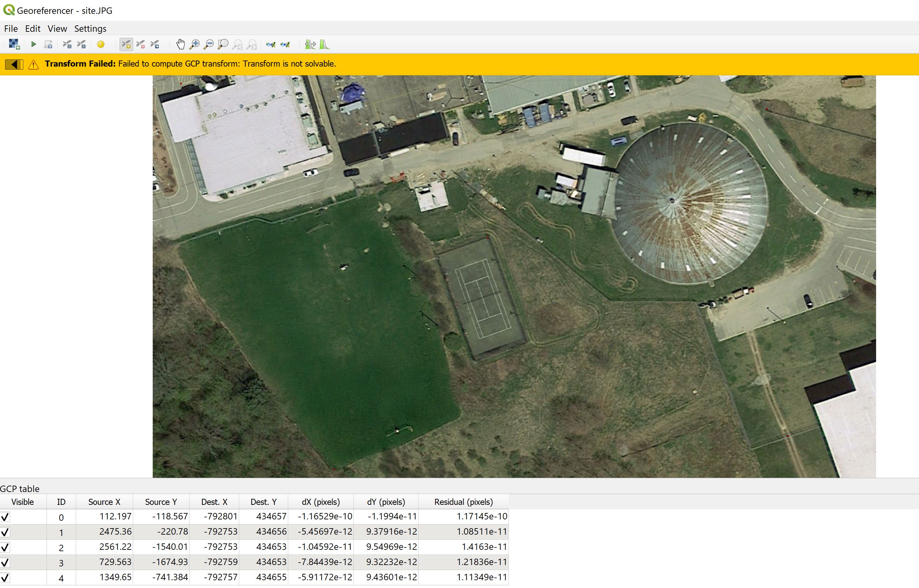The width and height of the screenshot is (919, 588).
Task: Click the dY (pixels) column header
Action: 386,502
